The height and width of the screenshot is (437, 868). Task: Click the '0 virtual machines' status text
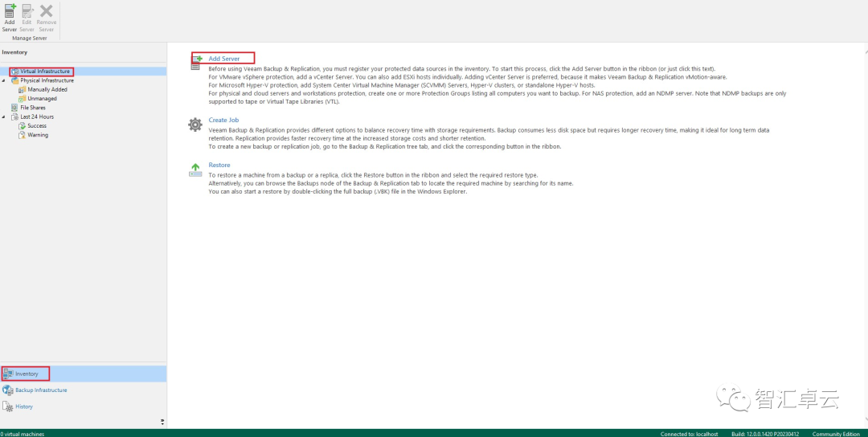(23, 434)
